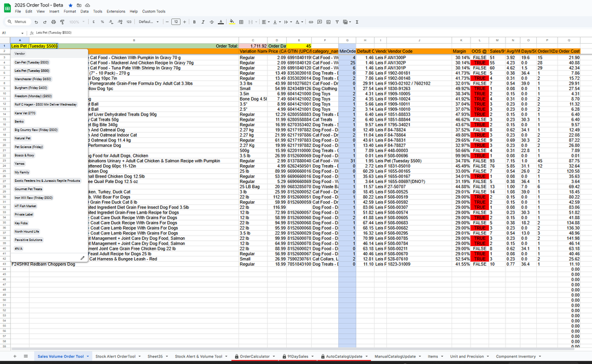Open the Extensions menu

click(116, 11)
